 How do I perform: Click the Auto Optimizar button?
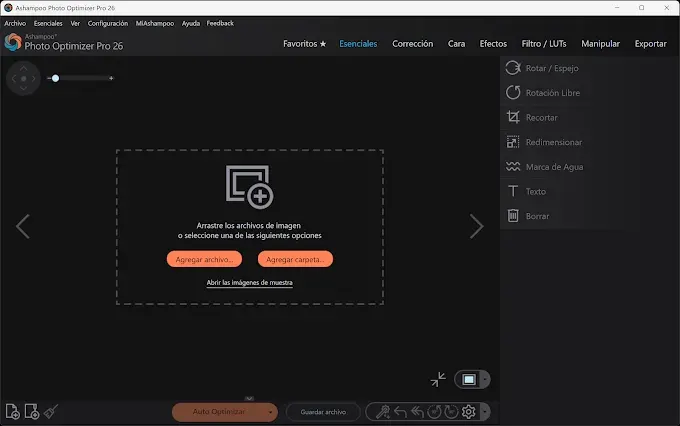tap(219, 412)
